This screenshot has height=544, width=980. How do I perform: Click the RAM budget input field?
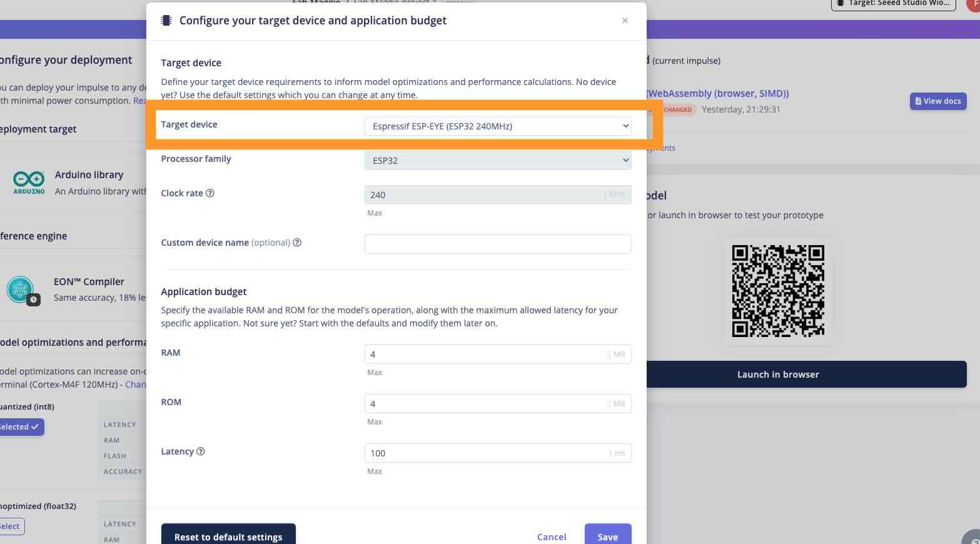pyautogui.click(x=498, y=354)
